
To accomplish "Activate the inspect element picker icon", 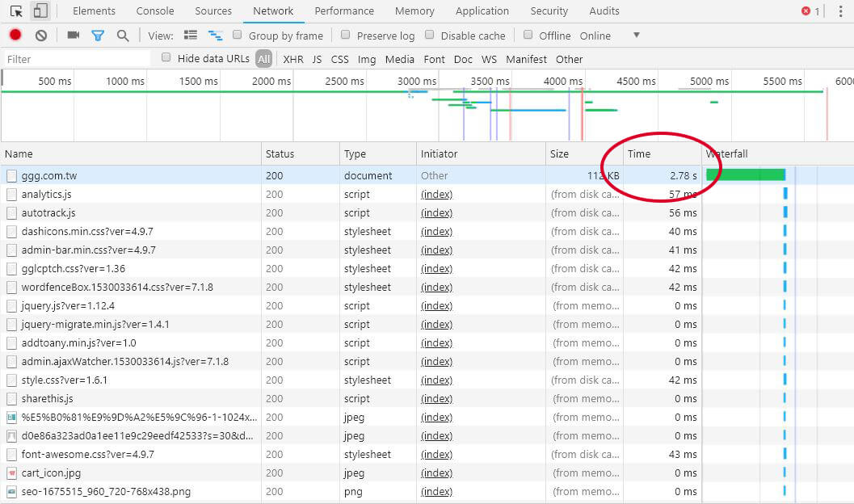I will (16, 10).
